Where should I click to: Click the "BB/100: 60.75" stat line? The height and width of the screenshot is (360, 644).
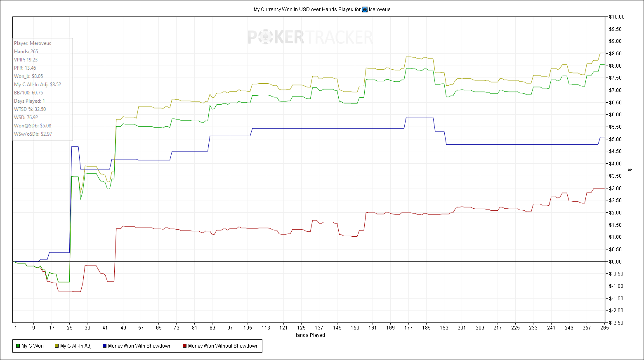click(x=28, y=93)
